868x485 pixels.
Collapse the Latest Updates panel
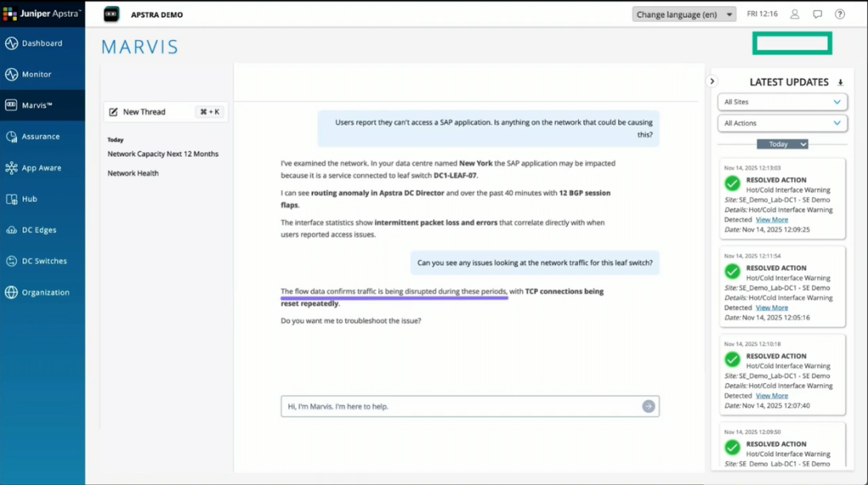712,81
